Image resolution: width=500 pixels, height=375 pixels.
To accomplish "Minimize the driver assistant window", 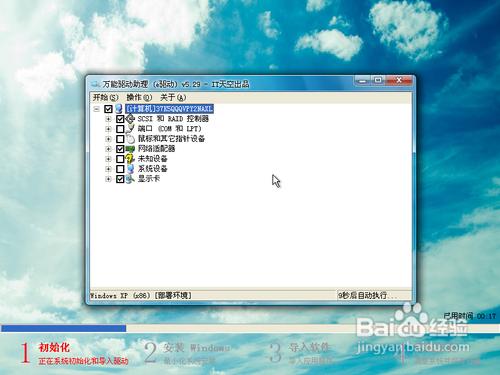I will coord(363,80).
